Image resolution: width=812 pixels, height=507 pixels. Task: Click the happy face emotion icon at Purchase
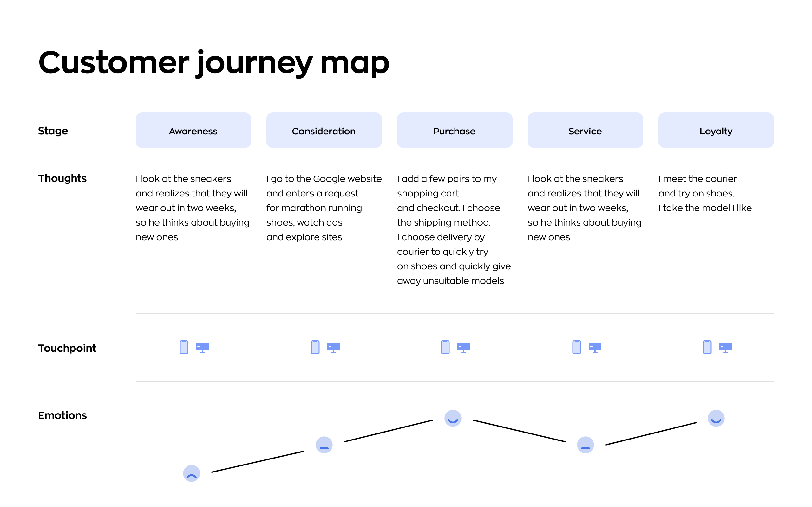point(453,418)
